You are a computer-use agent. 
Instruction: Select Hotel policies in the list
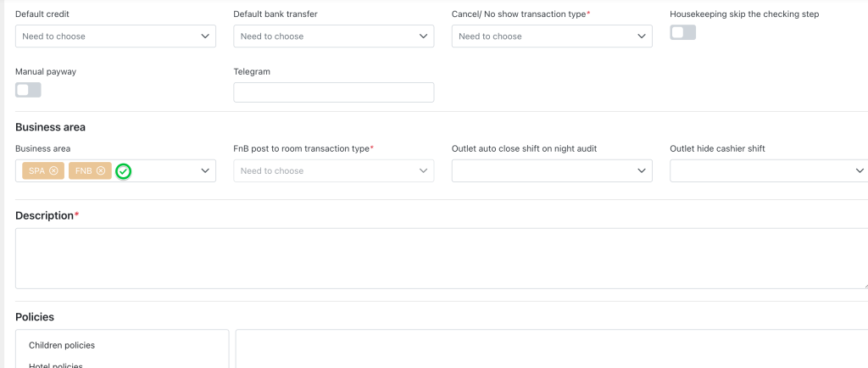click(x=56, y=365)
